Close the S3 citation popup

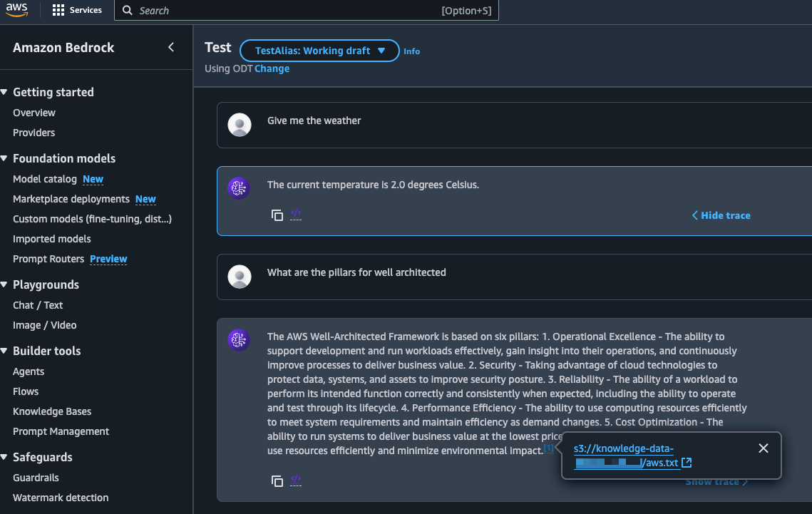pyautogui.click(x=764, y=448)
